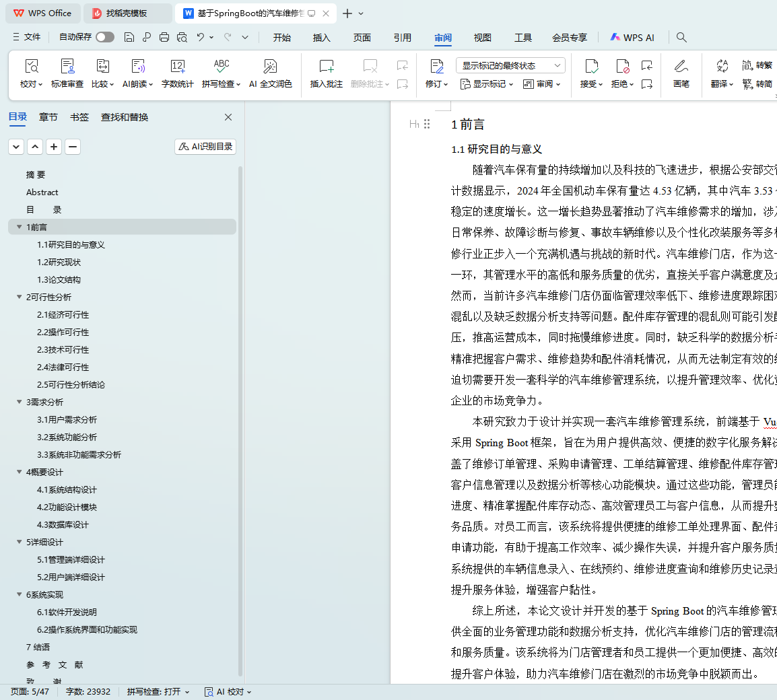
Task: Click the search magnifier icon in menu bar
Action: (x=681, y=38)
